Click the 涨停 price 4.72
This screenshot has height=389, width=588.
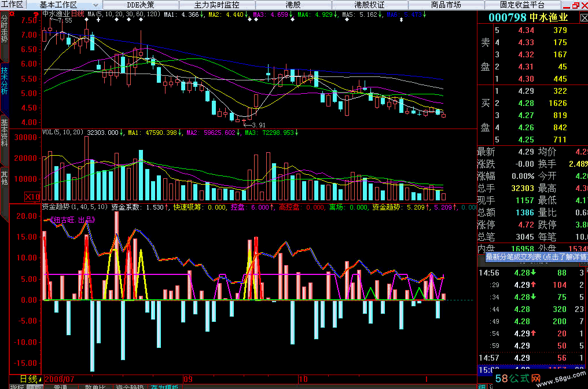click(525, 225)
